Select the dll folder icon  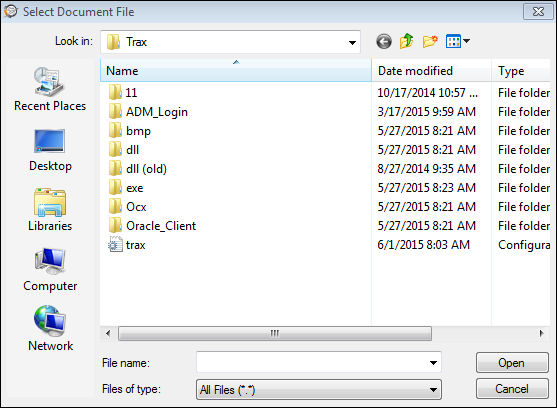[115, 149]
